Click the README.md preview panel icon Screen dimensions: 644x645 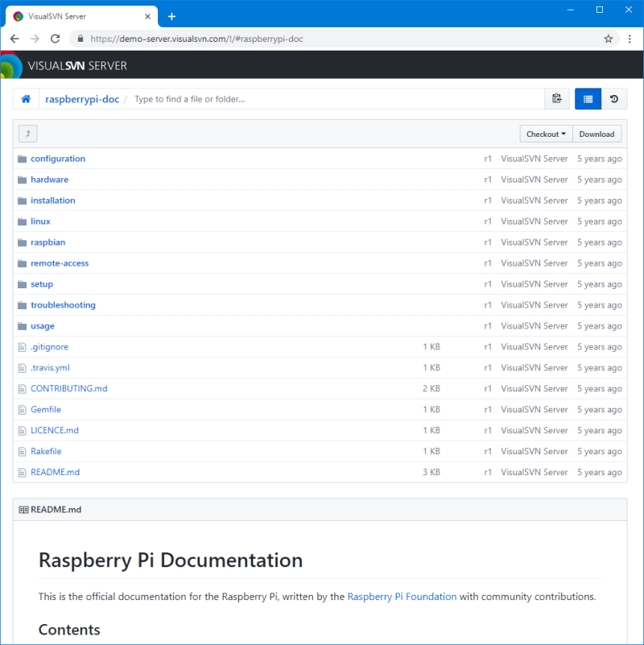pyautogui.click(x=23, y=509)
